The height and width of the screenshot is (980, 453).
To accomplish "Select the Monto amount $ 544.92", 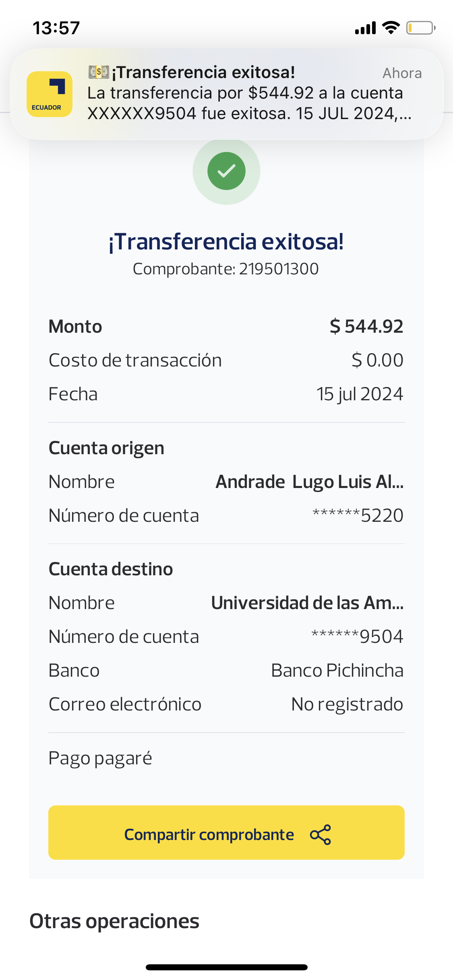I will (366, 326).
